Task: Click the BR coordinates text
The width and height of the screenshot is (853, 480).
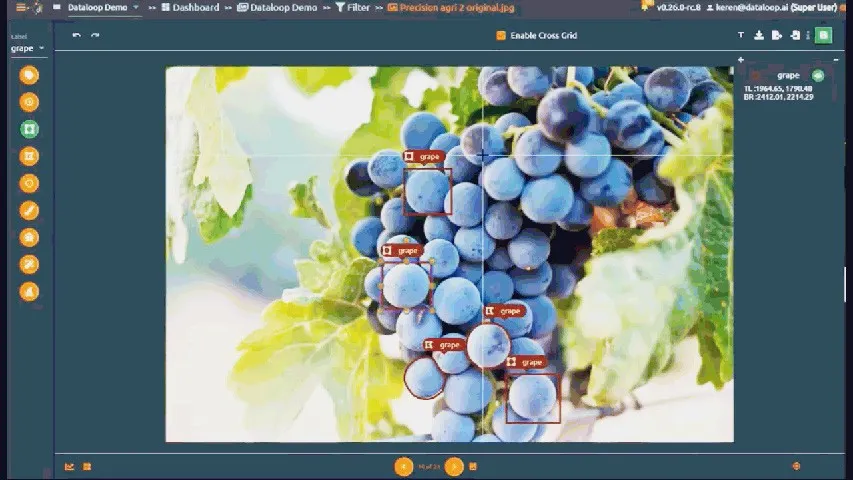Action: point(778,97)
